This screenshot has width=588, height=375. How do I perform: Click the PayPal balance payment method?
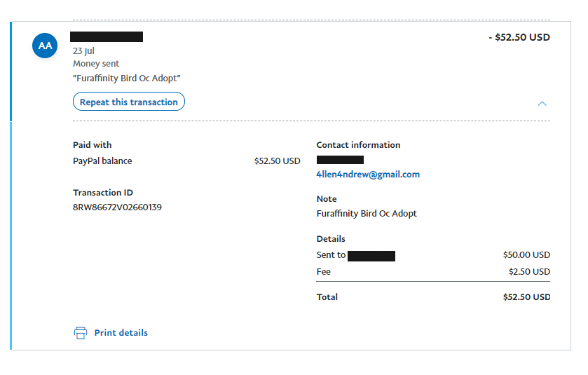[102, 161]
